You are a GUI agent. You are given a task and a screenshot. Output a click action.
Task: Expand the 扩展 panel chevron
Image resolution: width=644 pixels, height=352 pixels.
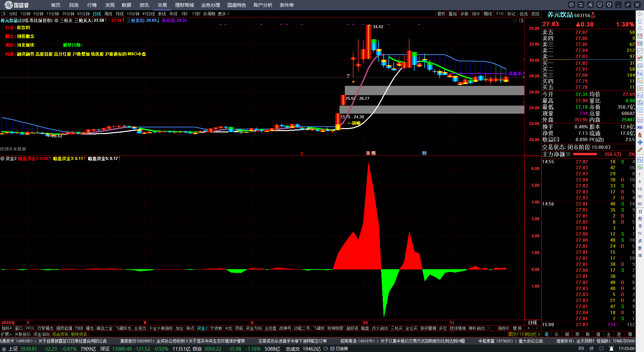coord(6,334)
